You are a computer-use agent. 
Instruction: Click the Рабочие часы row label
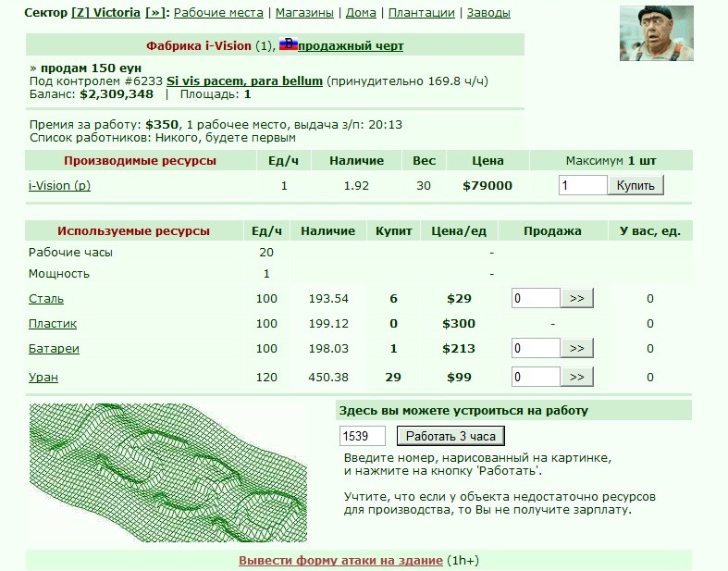coord(70,253)
